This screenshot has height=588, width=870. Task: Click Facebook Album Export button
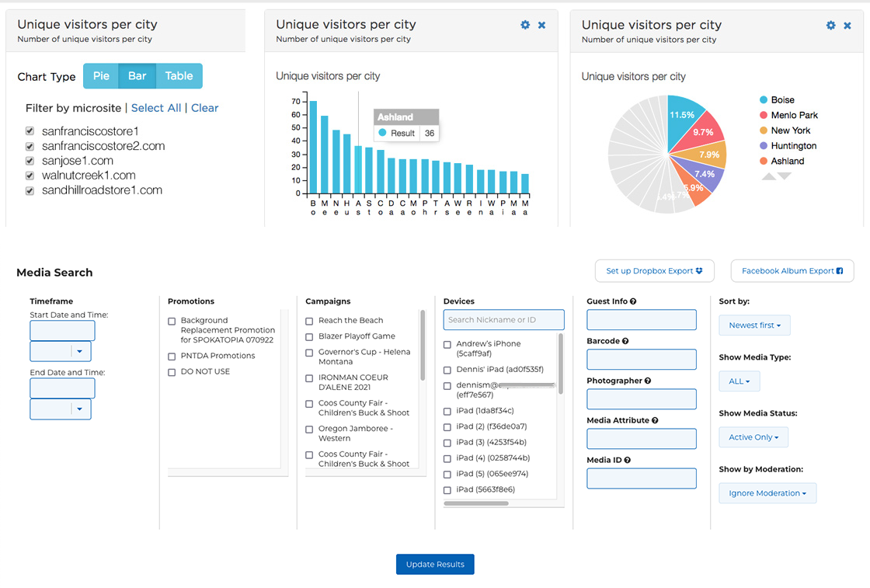[792, 271]
